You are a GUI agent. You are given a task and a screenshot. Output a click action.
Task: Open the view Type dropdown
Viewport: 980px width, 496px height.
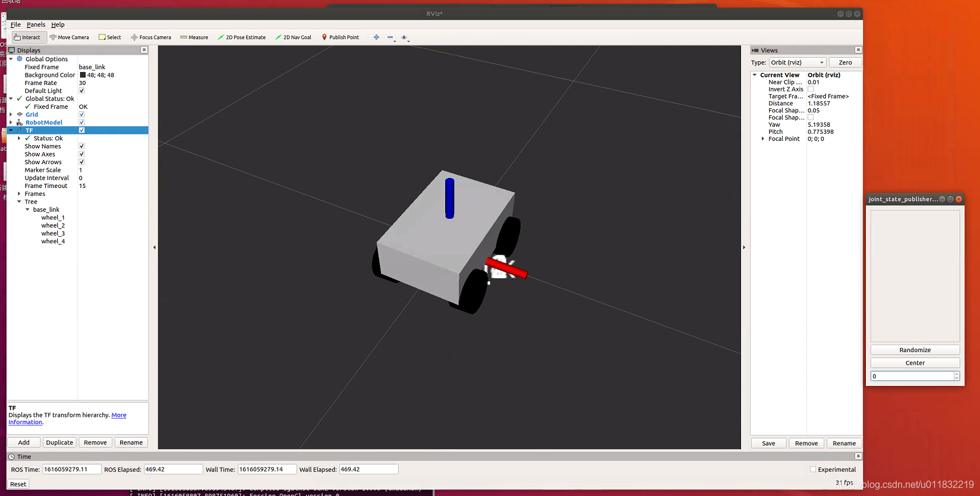798,62
